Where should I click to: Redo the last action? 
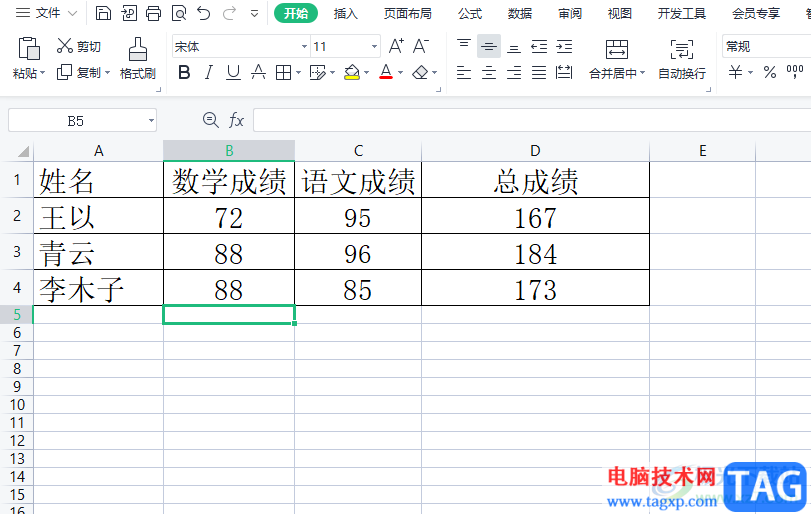[229, 13]
